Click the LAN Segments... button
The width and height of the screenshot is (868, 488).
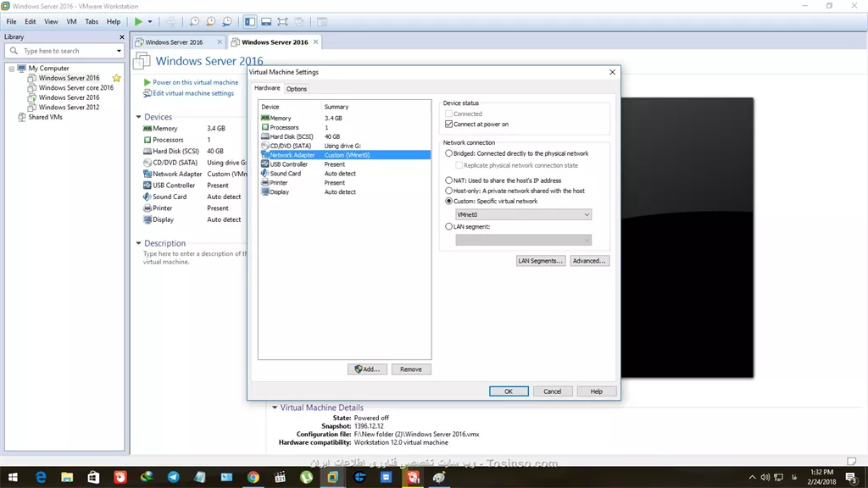(540, 261)
